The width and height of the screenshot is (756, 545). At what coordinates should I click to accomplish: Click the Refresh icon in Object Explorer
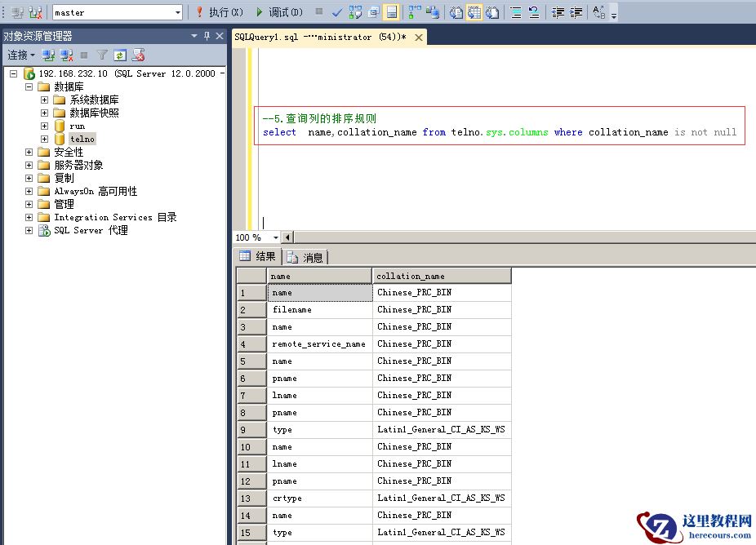pos(120,55)
